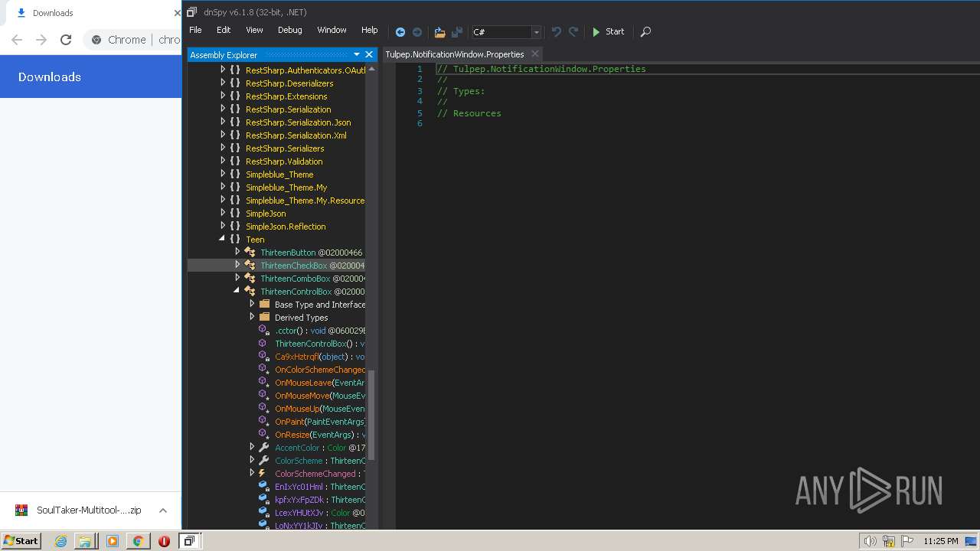Click the OnMouseUp method icon
980x551 pixels.
(x=263, y=409)
